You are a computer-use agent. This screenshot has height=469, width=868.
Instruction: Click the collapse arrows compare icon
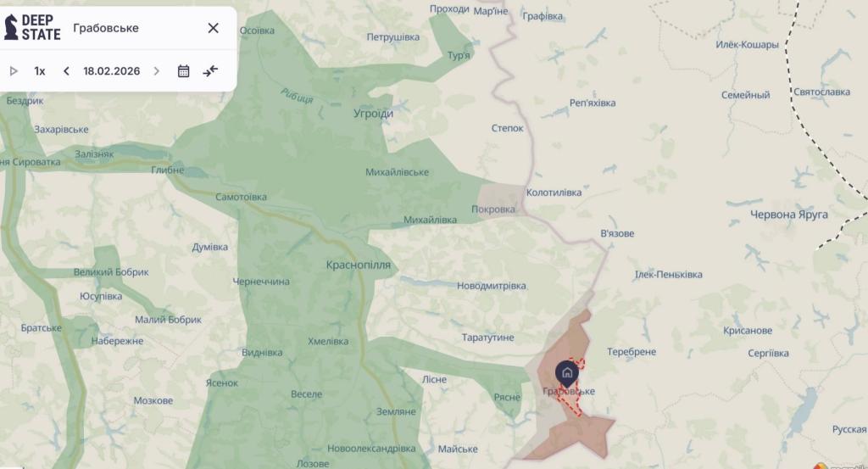pos(210,71)
